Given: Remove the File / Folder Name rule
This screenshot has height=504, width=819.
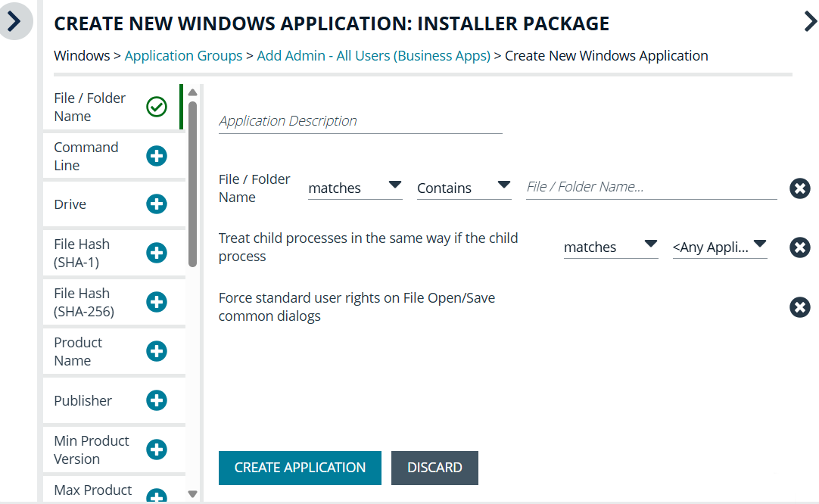Looking at the screenshot, I should [799, 188].
